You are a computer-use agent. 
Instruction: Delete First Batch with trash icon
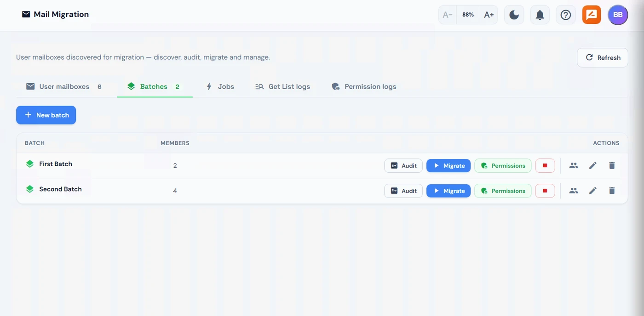coord(612,165)
